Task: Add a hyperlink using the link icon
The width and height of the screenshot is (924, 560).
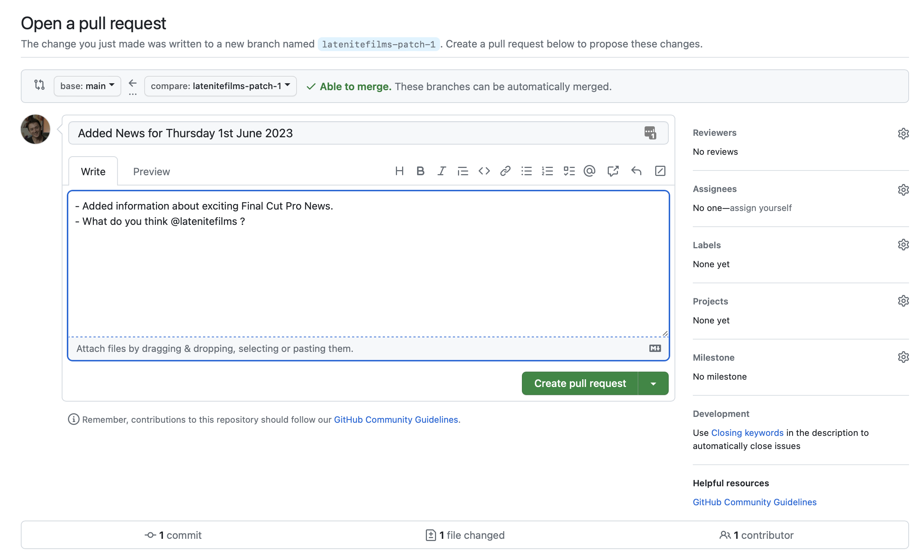Action: click(505, 171)
